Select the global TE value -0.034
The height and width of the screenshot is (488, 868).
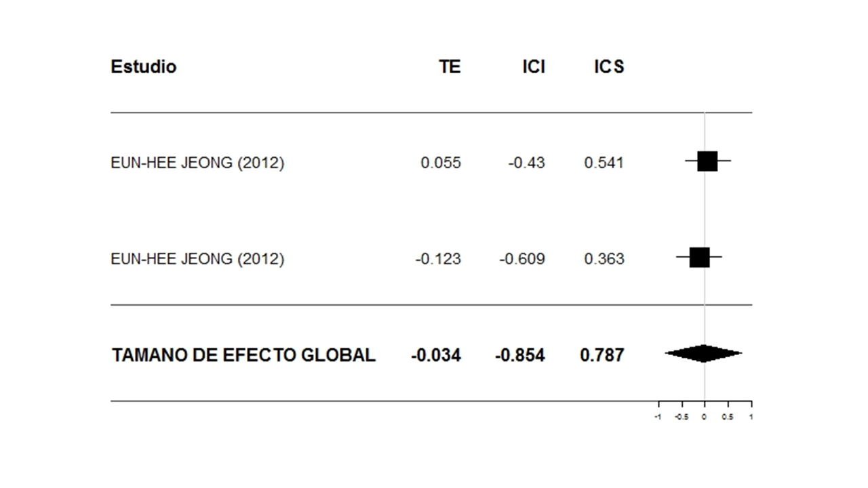point(435,355)
